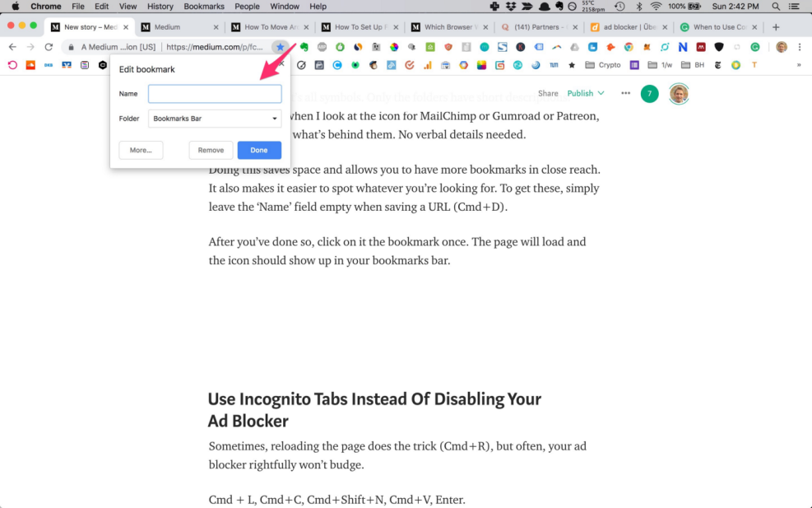
Task: Click the Remove button in bookmark dialog
Action: [x=211, y=151]
